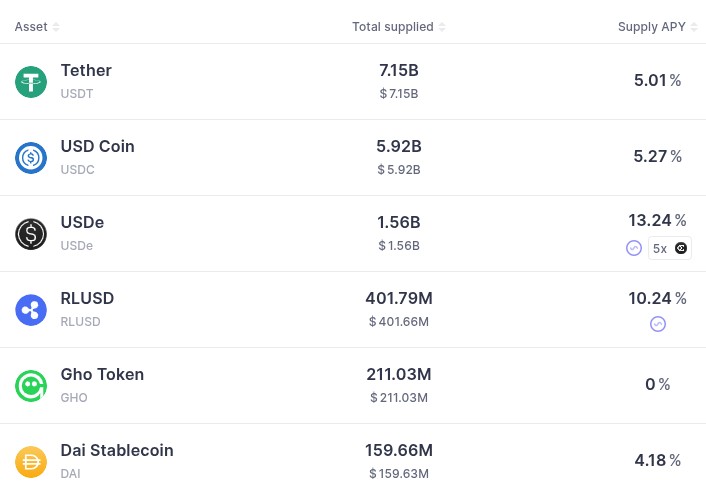Click the Tether USDT coin icon
This screenshot has height=495, width=706.
pos(31,82)
